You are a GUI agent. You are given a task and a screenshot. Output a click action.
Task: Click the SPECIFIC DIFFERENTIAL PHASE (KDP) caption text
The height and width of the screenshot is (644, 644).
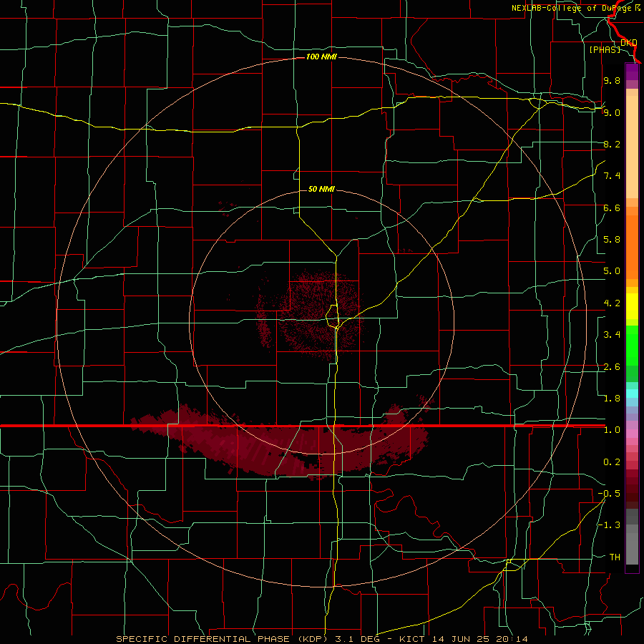click(223, 639)
